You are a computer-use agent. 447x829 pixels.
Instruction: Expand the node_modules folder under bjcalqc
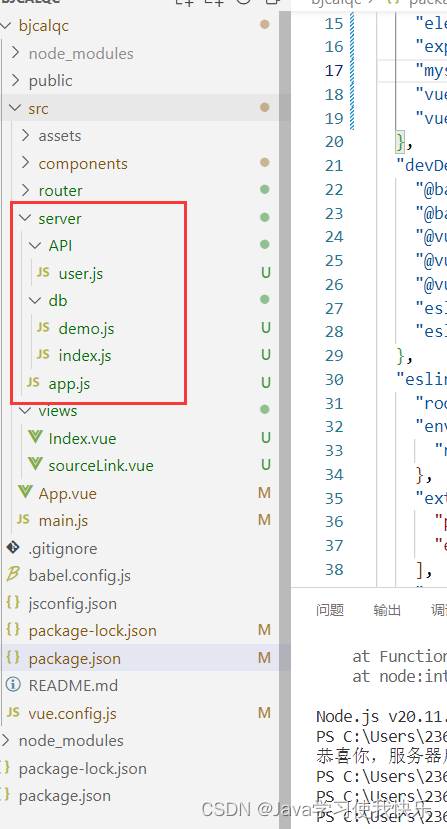16,53
